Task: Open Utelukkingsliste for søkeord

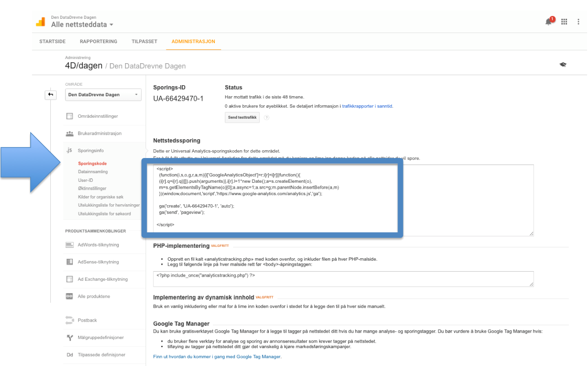Action: (104, 213)
